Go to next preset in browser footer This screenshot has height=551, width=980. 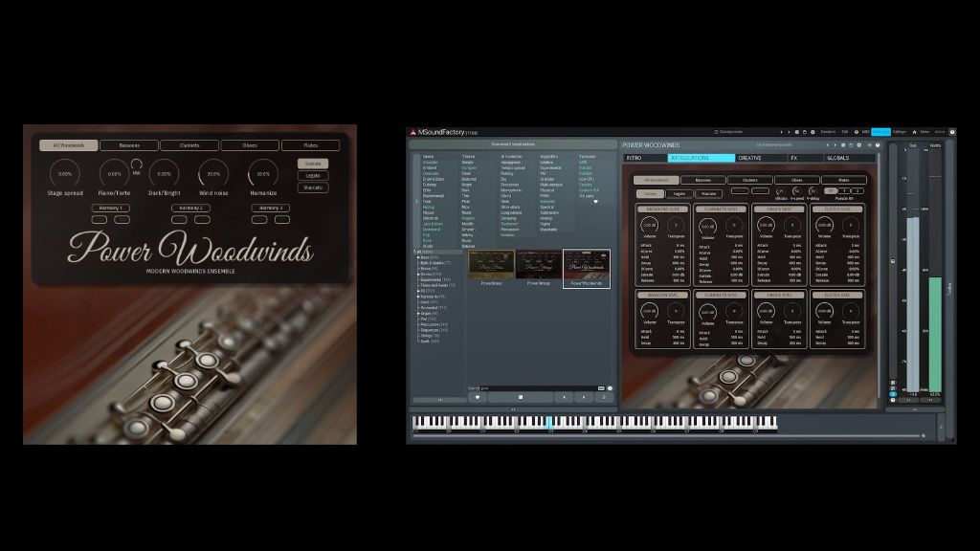(x=584, y=397)
